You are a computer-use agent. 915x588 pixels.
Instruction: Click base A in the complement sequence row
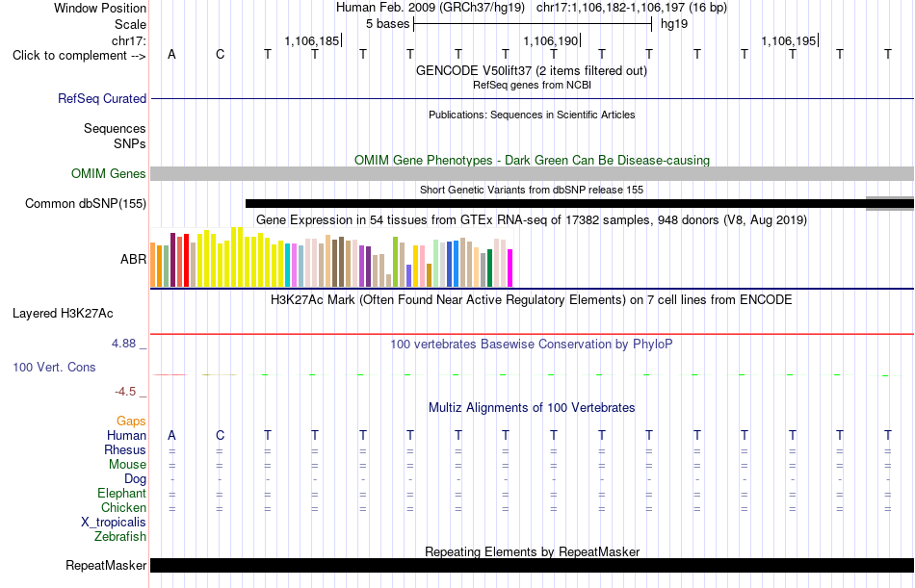tap(171, 54)
